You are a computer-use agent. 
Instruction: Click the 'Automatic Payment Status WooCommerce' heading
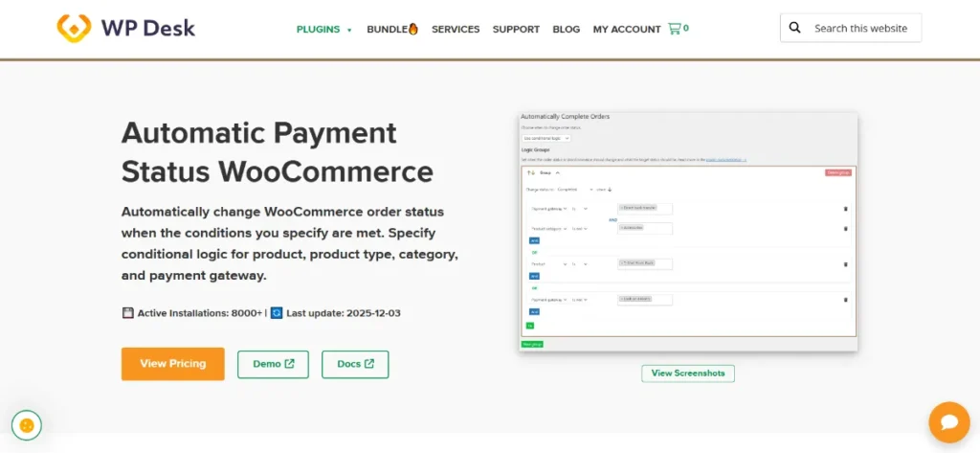[278, 152]
